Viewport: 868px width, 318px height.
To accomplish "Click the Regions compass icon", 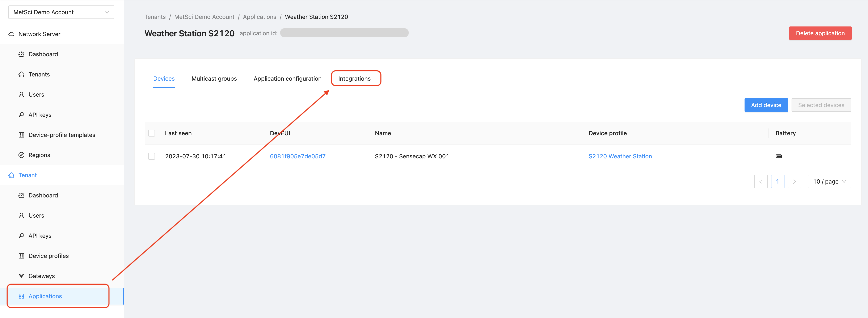I will (x=21, y=155).
